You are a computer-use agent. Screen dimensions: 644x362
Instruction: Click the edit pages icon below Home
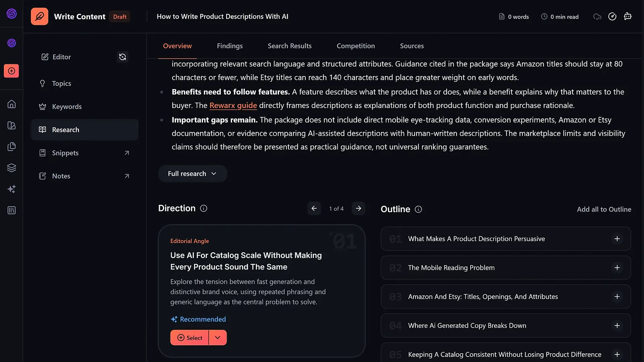pos(11,125)
